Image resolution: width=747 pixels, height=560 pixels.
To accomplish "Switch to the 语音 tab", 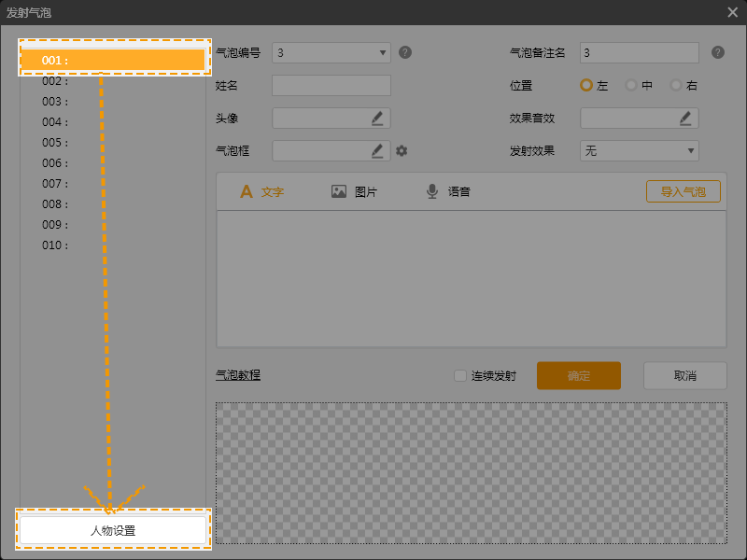I will click(x=448, y=191).
